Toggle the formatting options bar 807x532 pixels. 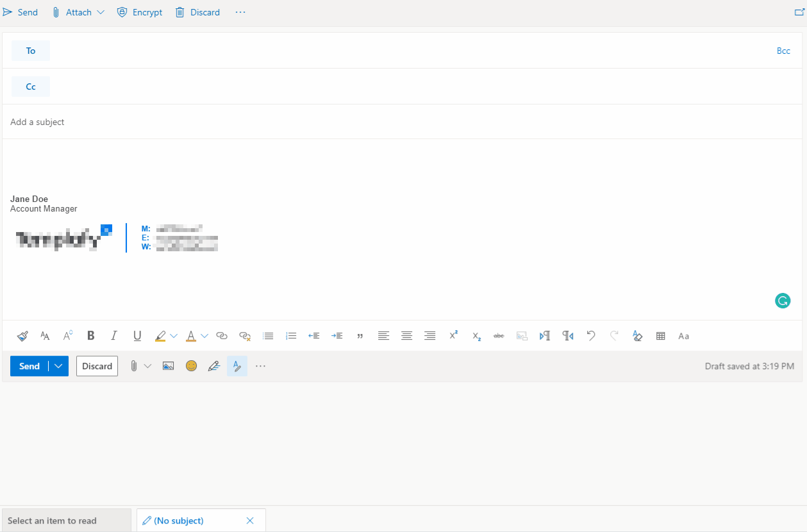pos(237,366)
